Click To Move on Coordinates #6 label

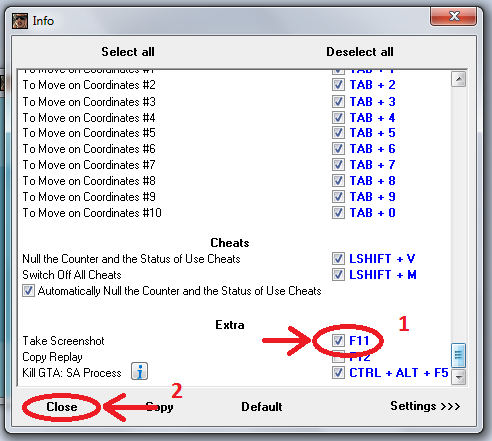[89, 149]
